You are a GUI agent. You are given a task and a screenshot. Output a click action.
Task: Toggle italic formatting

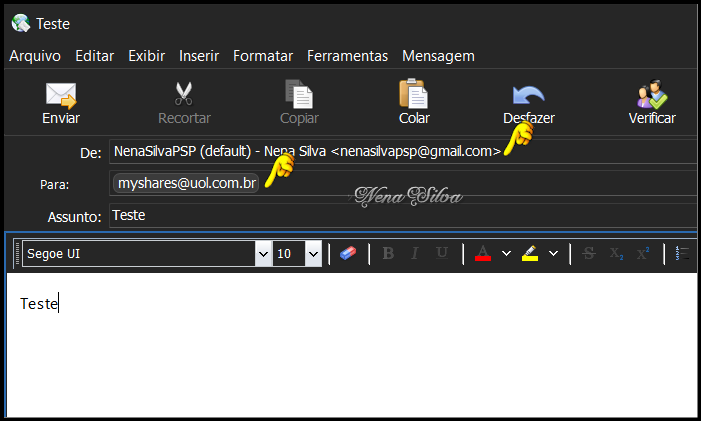click(x=414, y=254)
